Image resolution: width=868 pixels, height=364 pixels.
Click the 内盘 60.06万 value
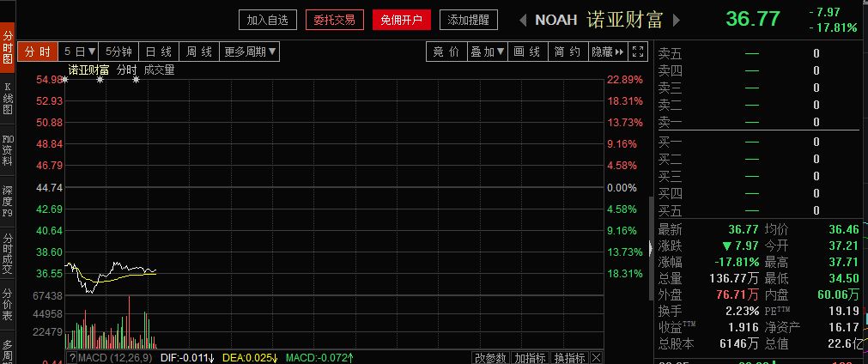pos(839,294)
